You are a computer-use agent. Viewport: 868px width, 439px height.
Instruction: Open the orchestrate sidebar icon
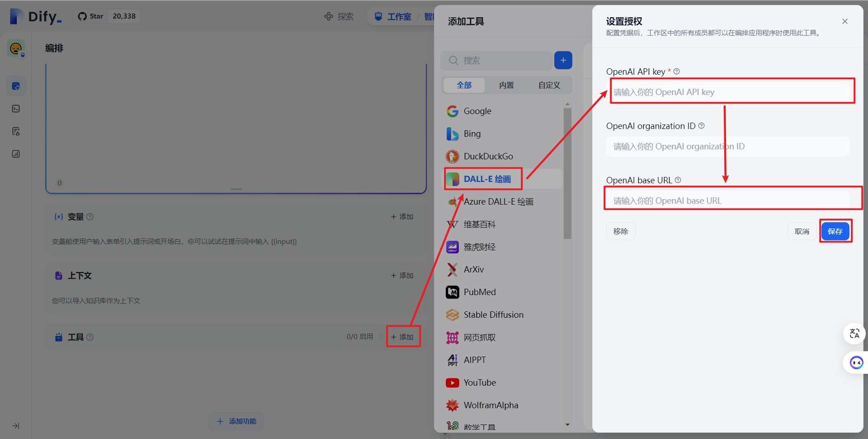pos(16,86)
